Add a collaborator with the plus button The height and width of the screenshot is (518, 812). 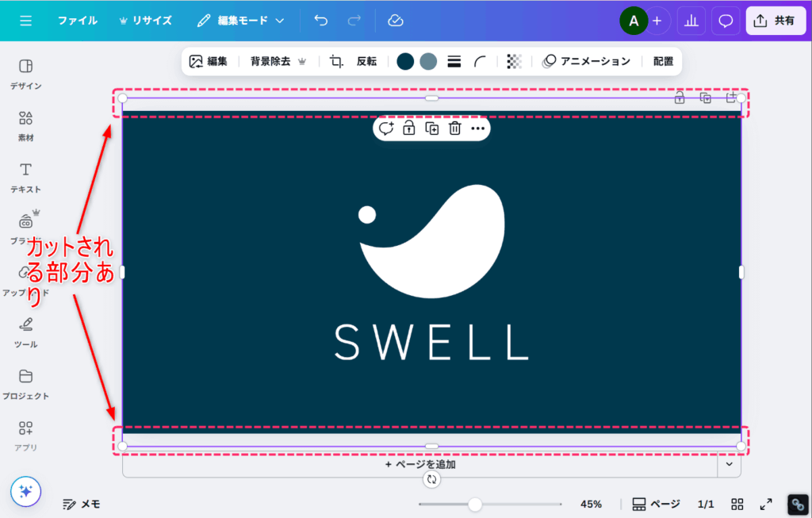click(657, 21)
